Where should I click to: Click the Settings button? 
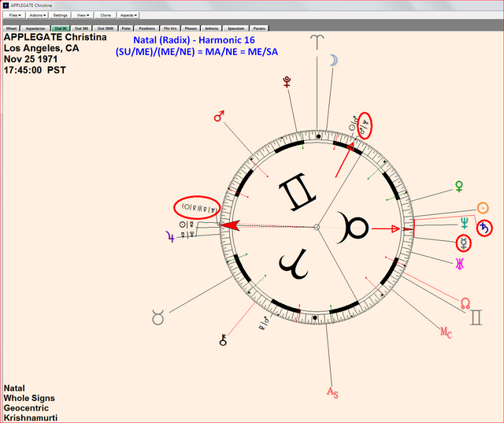[x=60, y=15]
